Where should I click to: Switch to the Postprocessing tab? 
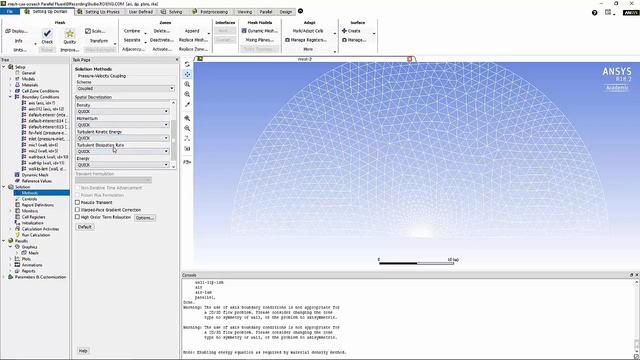(210, 12)
